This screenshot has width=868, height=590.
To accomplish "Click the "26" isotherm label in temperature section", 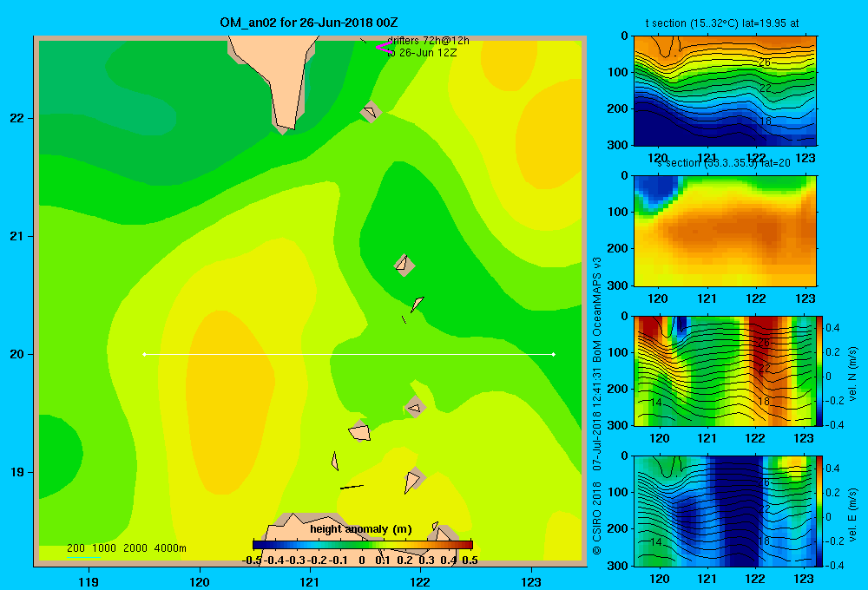I will pyautogui.click(x=765, y=62).
